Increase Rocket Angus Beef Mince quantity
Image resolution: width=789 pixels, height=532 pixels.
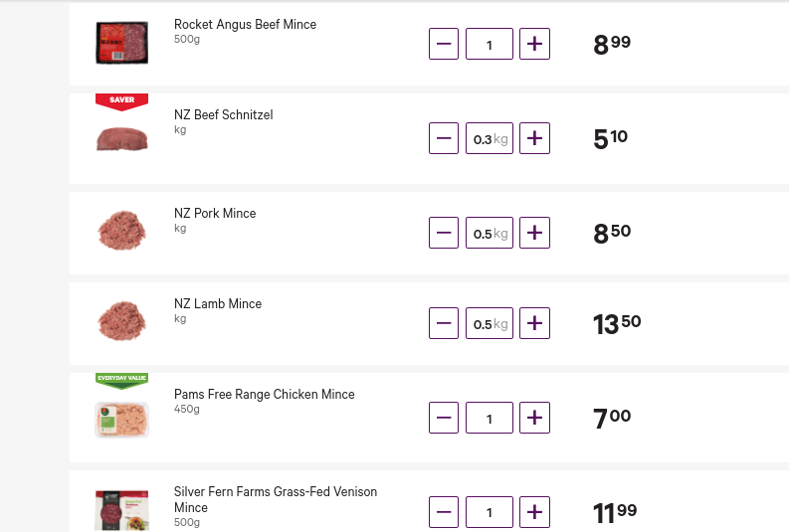[x=534, y=44]
